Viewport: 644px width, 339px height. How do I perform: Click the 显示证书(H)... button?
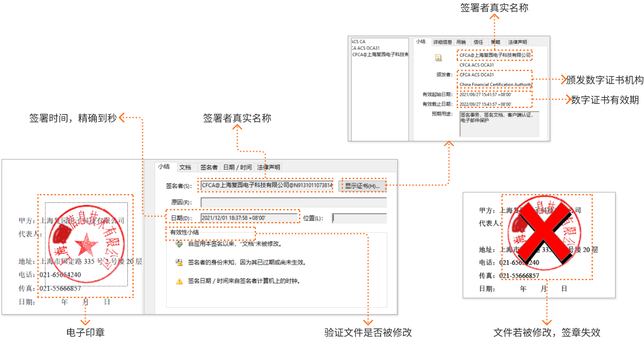pos(362,186)
